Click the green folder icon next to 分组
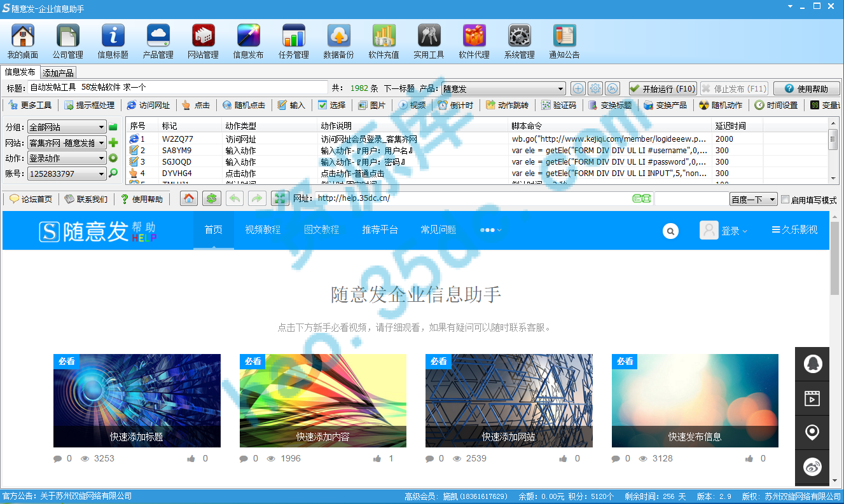 pyautogui.click(x=113, y=127)
